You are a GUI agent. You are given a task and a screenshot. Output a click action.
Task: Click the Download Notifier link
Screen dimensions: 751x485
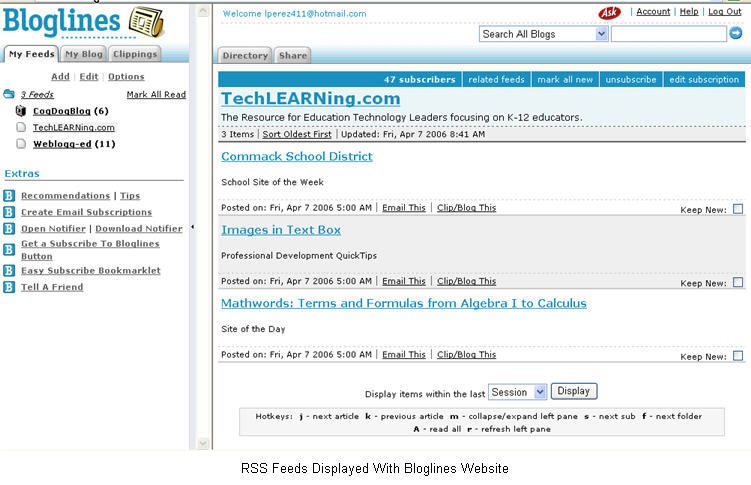(x=139, y=228)
